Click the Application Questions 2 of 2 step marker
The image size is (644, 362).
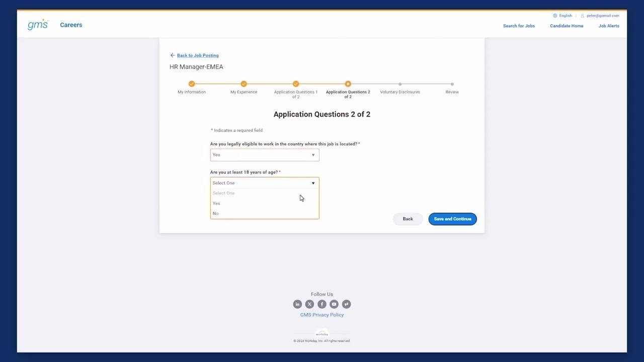pos(348,84)
